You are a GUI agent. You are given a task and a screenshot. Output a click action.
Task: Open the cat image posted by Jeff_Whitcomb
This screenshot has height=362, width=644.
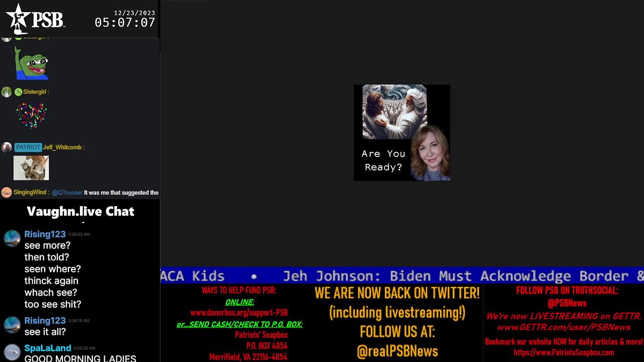[x=31, y=168]
